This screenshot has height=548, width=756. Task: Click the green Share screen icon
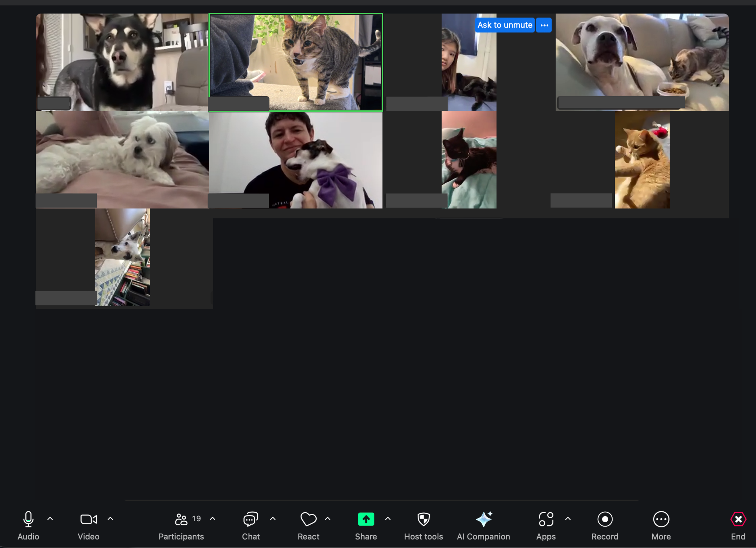tap(366, 519)
